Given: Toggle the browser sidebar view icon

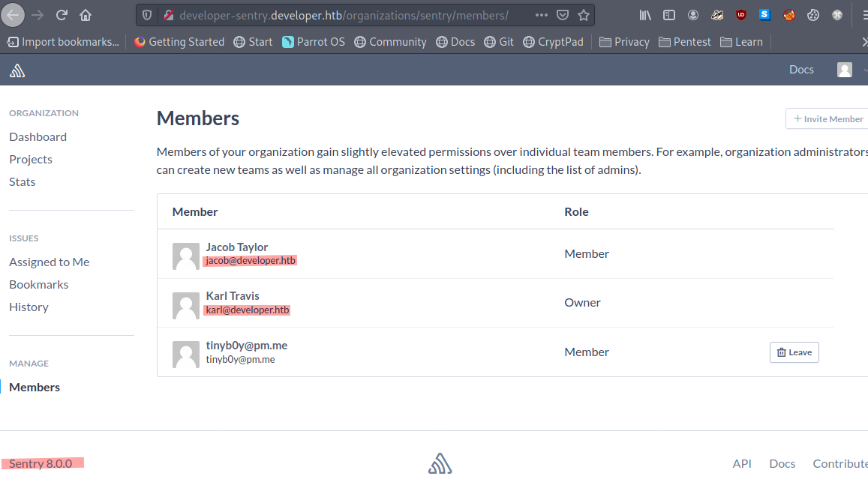Looking at the screenshot, I should coord(669,15).
